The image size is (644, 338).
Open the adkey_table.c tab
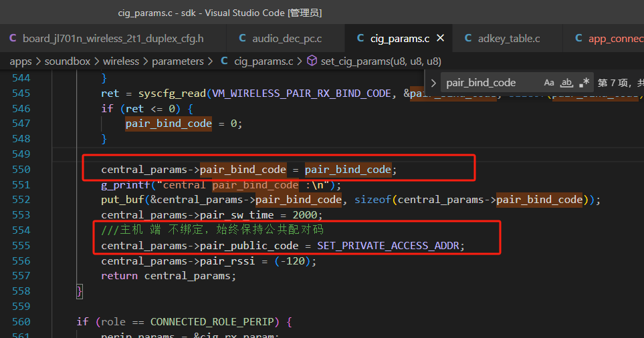[507, 39]
